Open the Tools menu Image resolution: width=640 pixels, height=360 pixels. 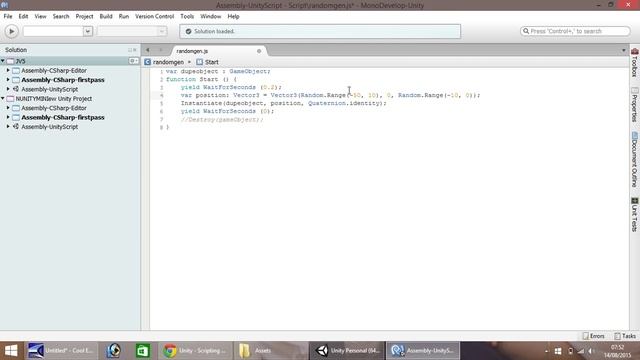coord(187,16)
